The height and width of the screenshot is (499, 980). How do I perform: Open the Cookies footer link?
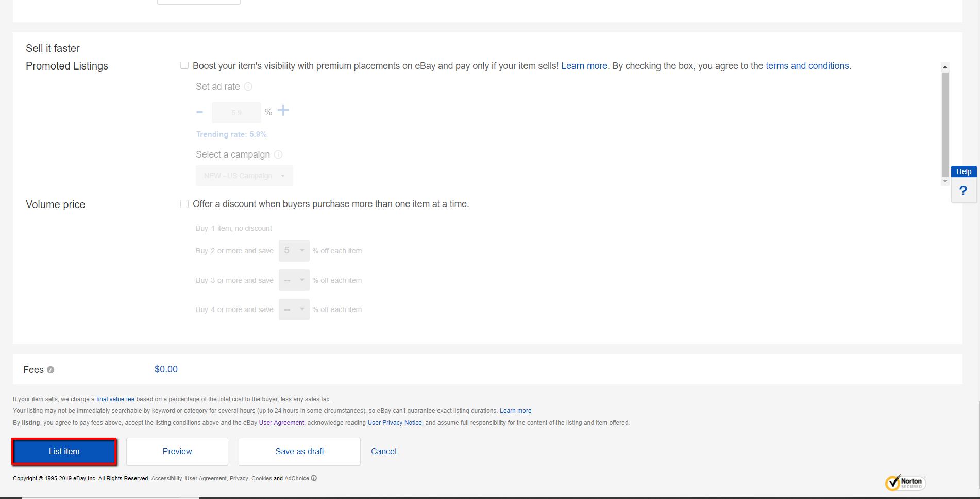[261, 479]
